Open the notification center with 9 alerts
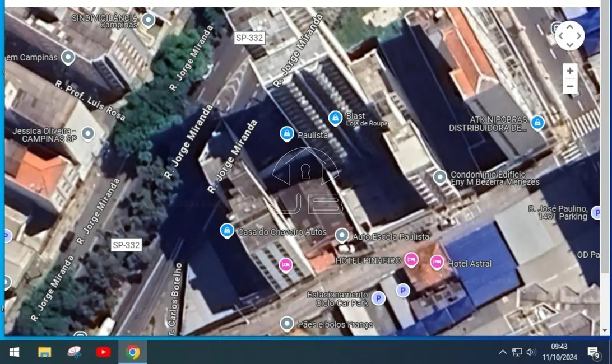This screenshot has width=612, height=364. click(593, 352)
